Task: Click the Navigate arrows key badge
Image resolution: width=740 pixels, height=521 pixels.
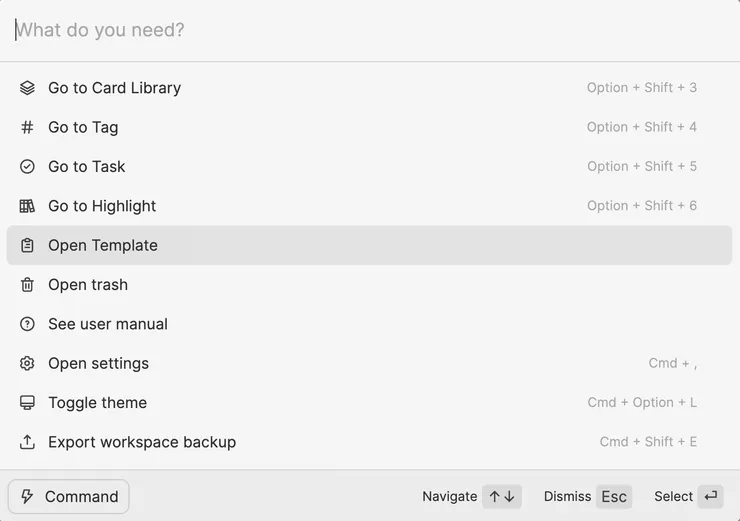Action: click(502, 497)
